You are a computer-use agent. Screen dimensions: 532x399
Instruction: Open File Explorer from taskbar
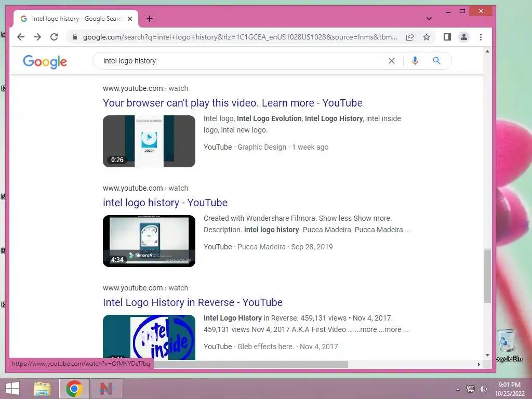pos(42,389)
